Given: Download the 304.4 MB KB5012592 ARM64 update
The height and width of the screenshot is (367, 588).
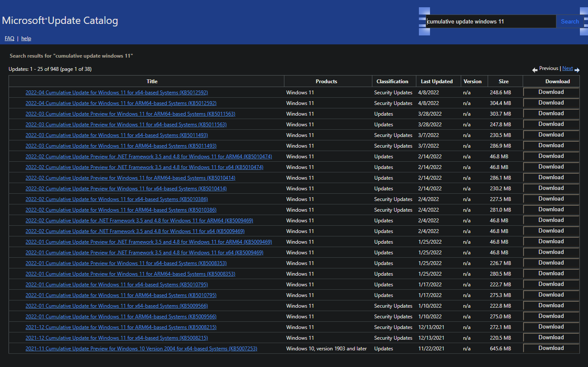Looking at the screenshot, I should (x=551, y=103).
